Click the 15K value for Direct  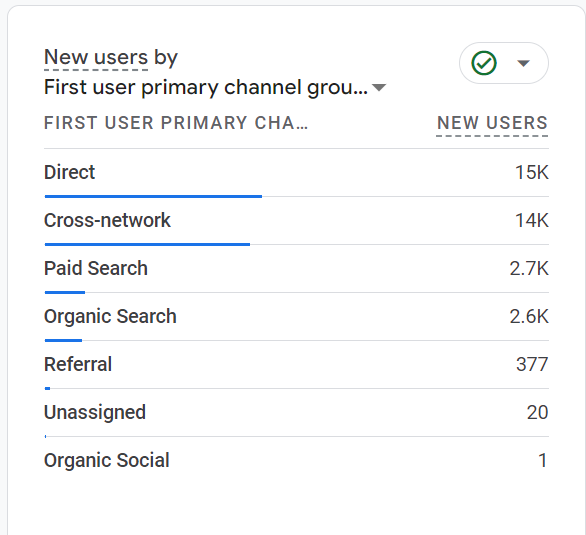532,173
